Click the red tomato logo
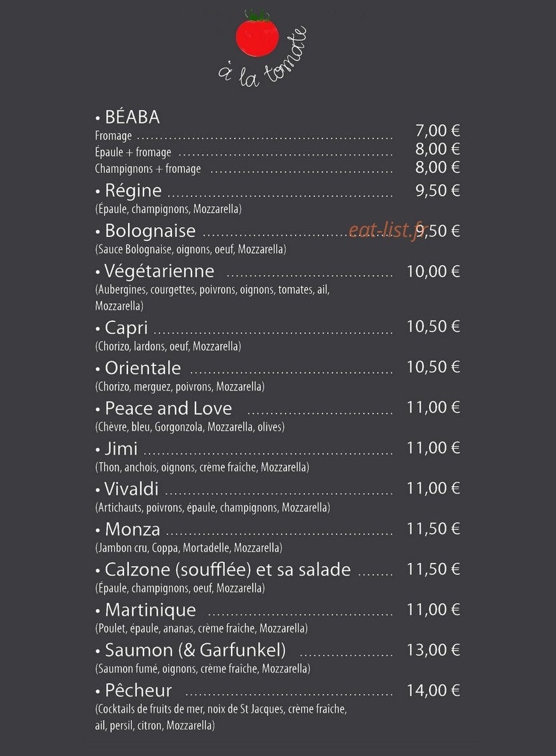Image resolution: width=556 pixels, height=756 pixels. pos(257,33)
